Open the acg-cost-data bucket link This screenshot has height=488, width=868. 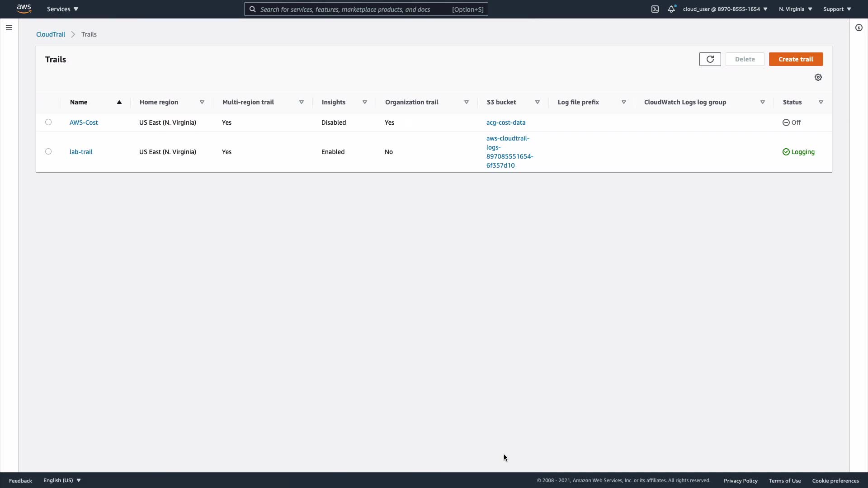tap(505, 122)
